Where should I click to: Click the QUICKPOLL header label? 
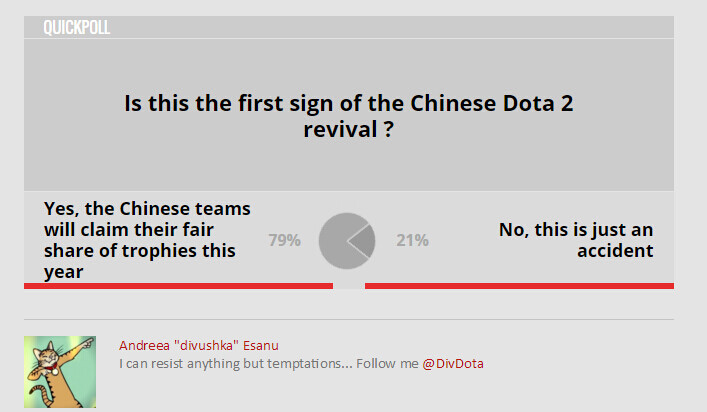click(x=77, y=27)
